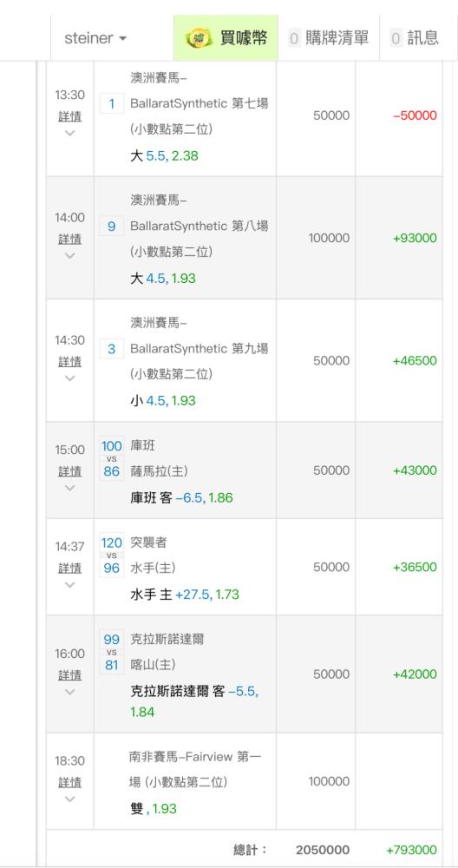Click result number box 1 for 第七場
The height and width of the screenshot is (868, 458).
[x=112, y=104]
